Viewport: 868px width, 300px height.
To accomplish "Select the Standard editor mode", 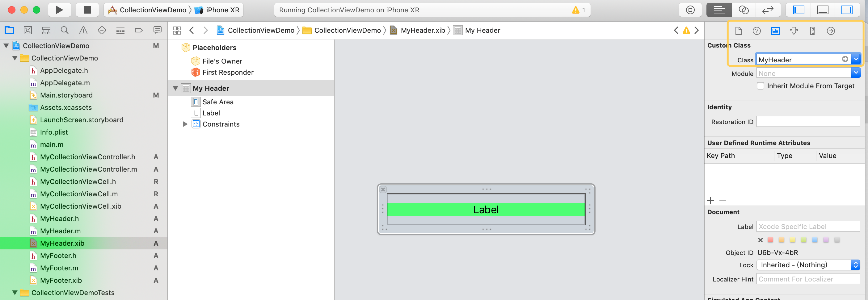I will (x=719, y=10).
